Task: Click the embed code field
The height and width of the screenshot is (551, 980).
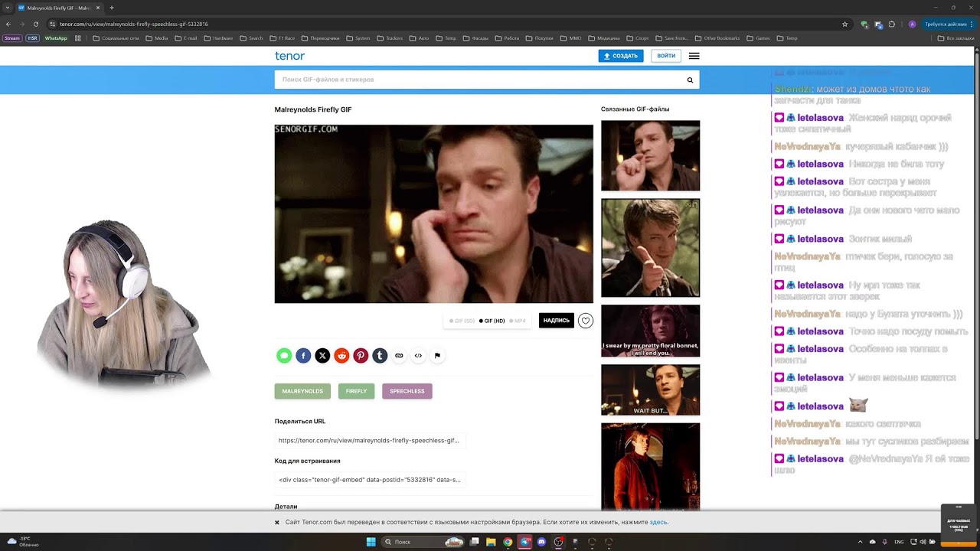Action: coord(371,480)
